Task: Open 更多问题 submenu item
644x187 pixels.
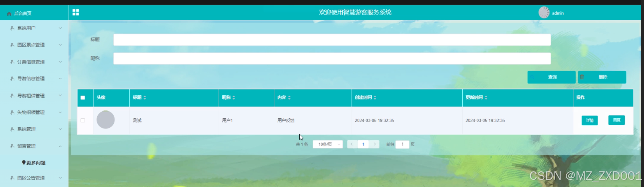Action: 34,162
